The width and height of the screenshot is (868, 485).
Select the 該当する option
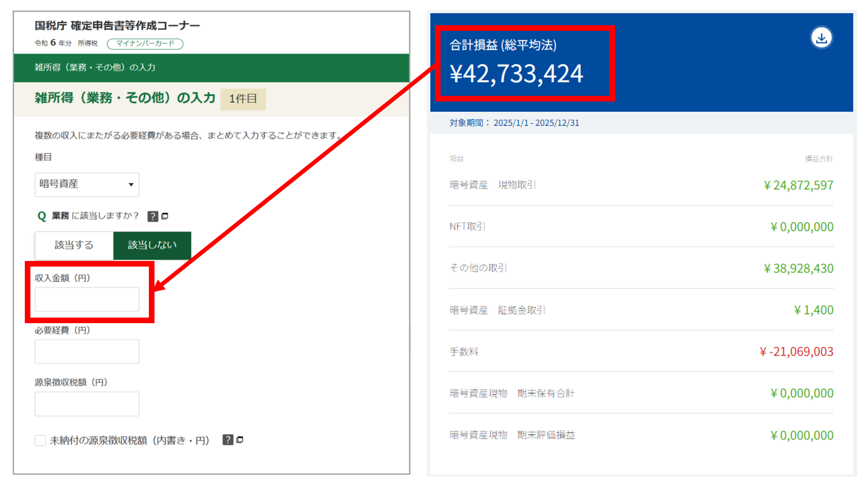[73, 245]
